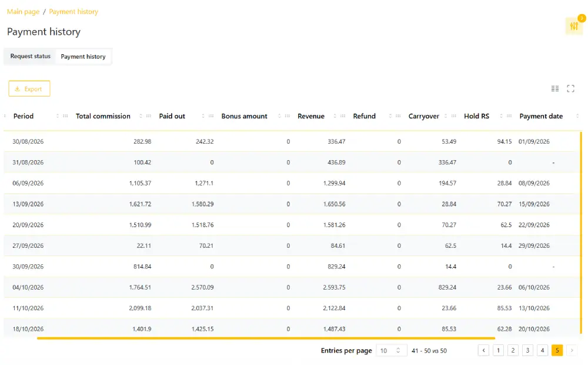Click the Period column header
Viewport: 588px width, 365px height.
(24, 116)
